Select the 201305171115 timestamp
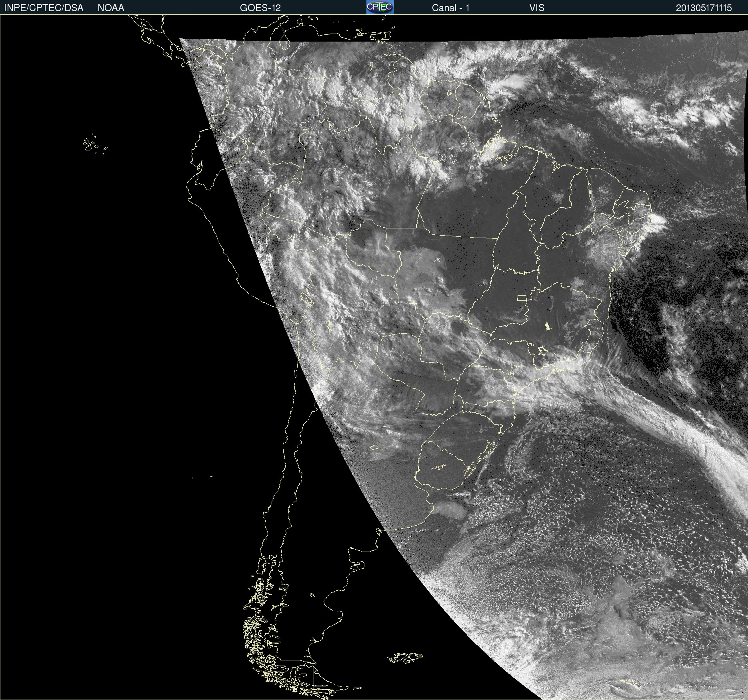 click(x=704, y=8)
